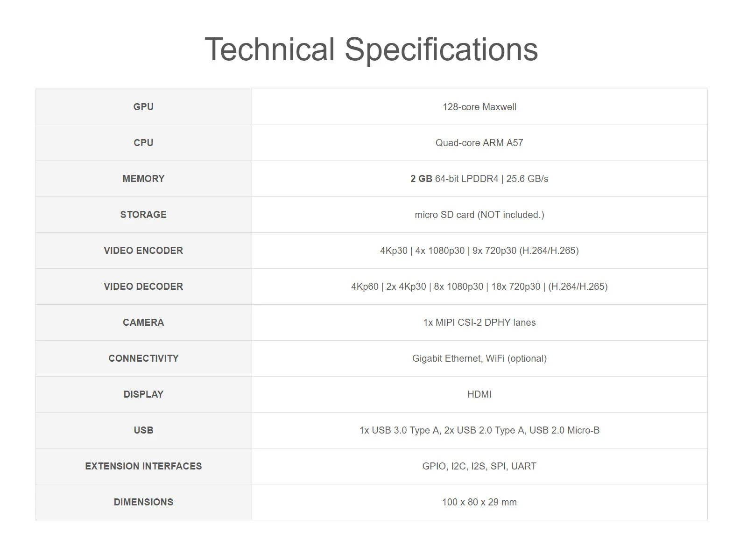Click the HDMI display value
Image resolution: width=747 pixels, height=560 pixels.
479,394
